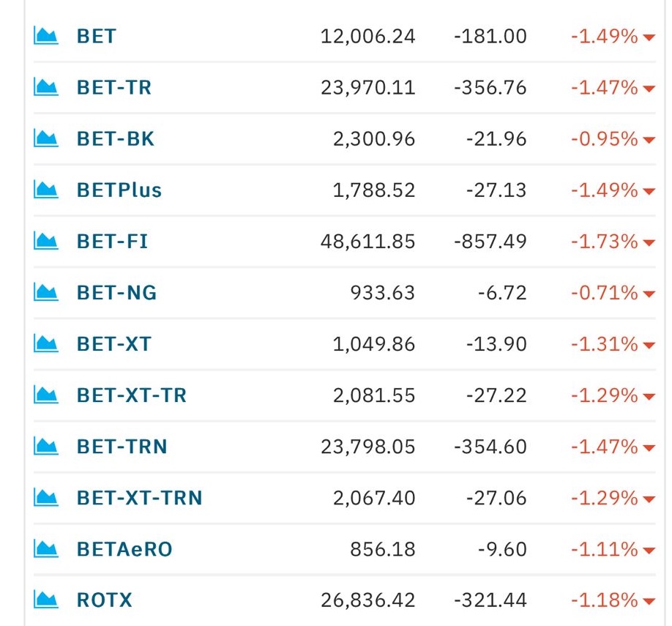Open the chart icon for BET index
Image resolution: width=672 pixels, height=626 pixels.
[x=46, y=36]
